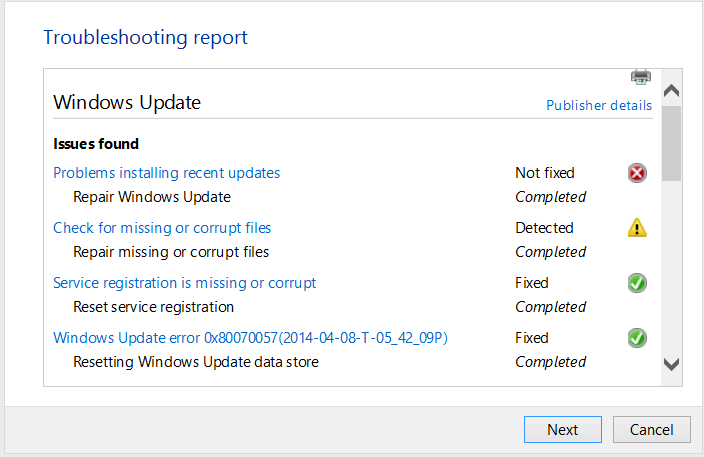The height and width of the screenshot is (457, 704).
Task: Click the Not fixed status text
Action: 545,173
